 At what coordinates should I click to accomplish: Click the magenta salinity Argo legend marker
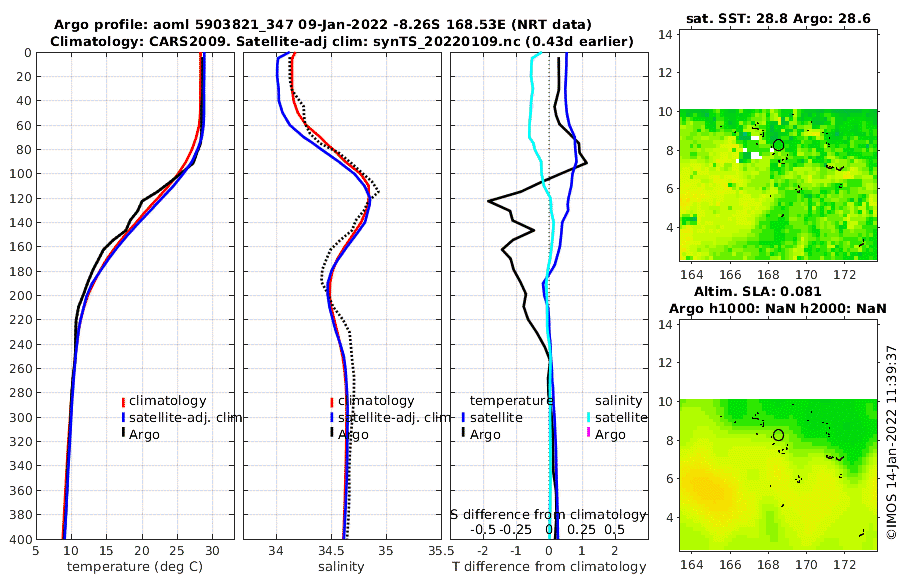588,433
